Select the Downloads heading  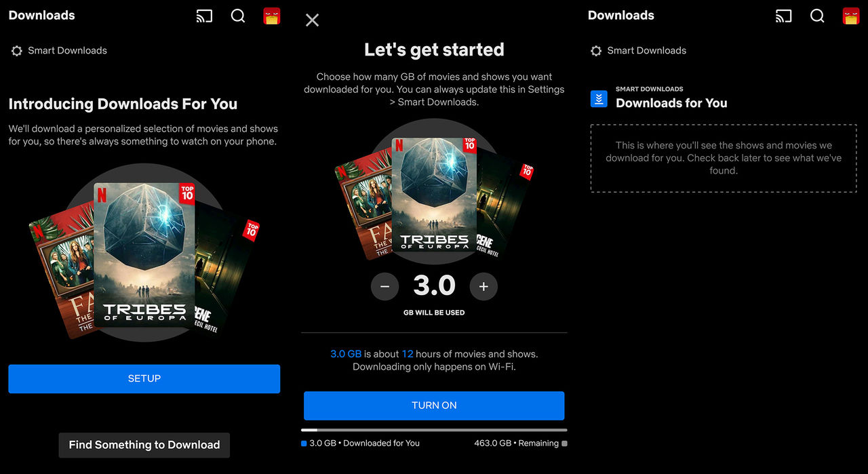click(41, 15)
